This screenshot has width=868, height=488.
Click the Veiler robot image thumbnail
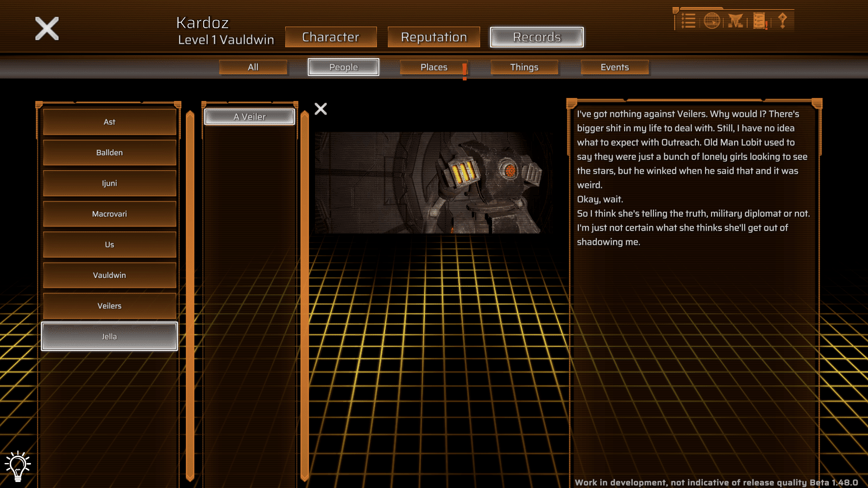(x=429, y=183)
